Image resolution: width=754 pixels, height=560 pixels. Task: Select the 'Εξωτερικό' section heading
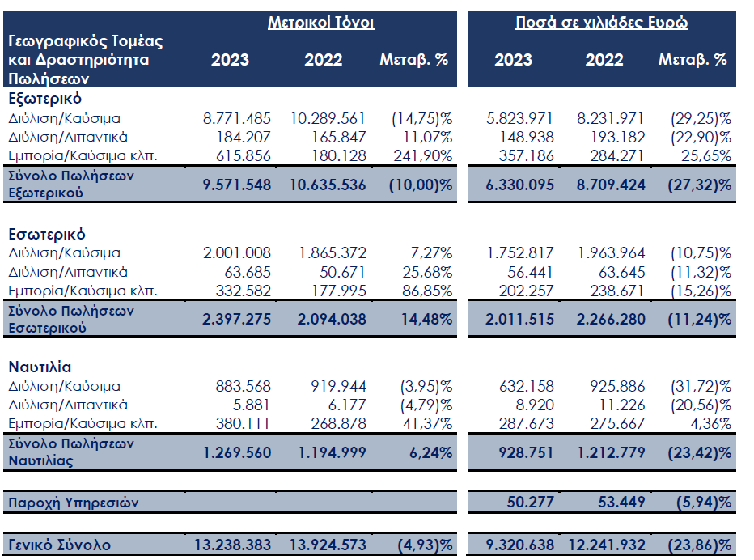tap(44, 99)
